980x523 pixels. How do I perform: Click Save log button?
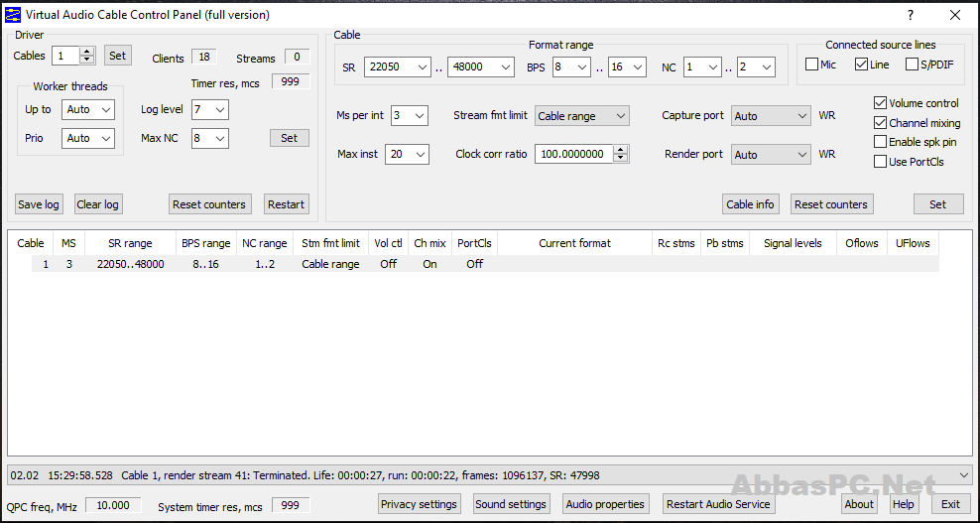(x=38, y=204)
